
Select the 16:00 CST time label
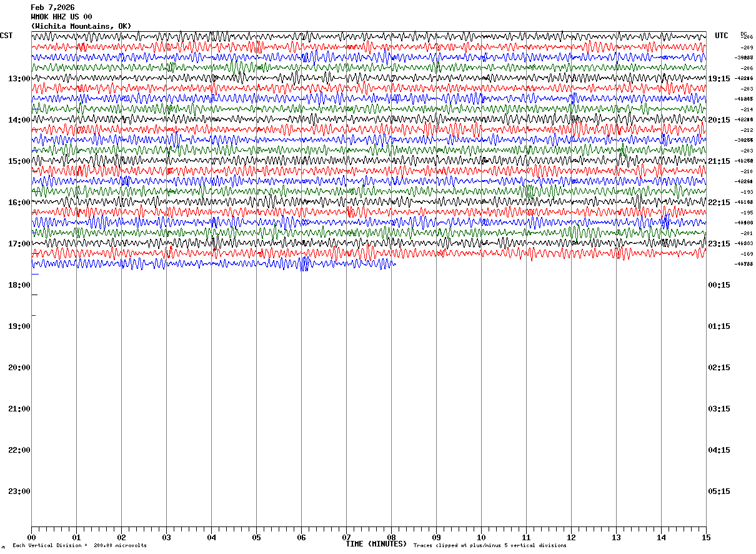(x=19, y=203)
